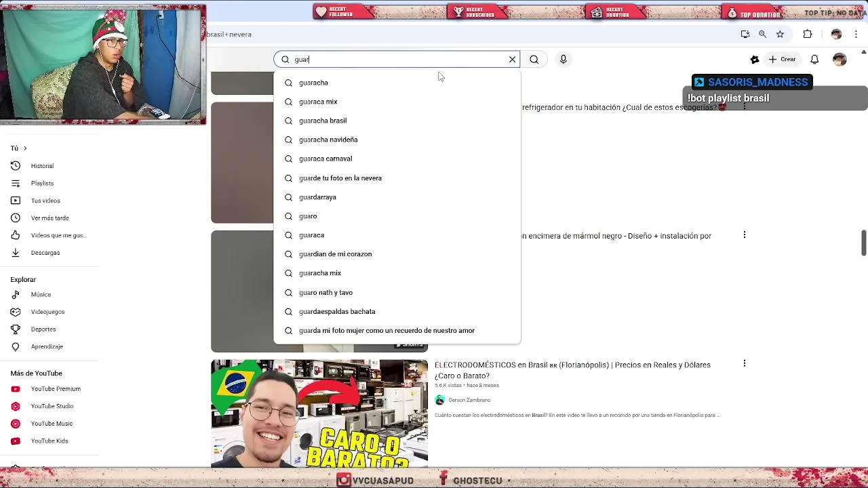The width and height of the screenshot is (868, 488).
Task: Open Ver más tarde in the sidebar
Action: click(x=50, y=218)
